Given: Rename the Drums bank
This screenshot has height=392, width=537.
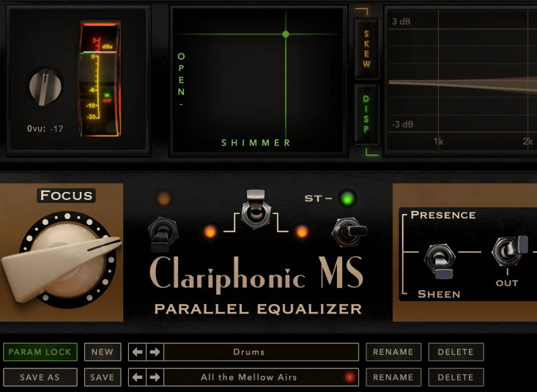Looking at the screenshot, I should pyautogui.click(x=393, y=352).
